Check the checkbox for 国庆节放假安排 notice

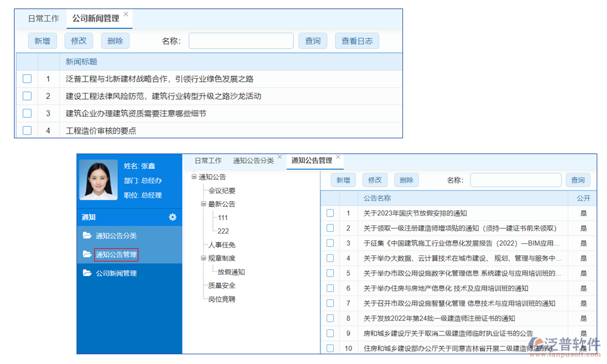[330, 212]
